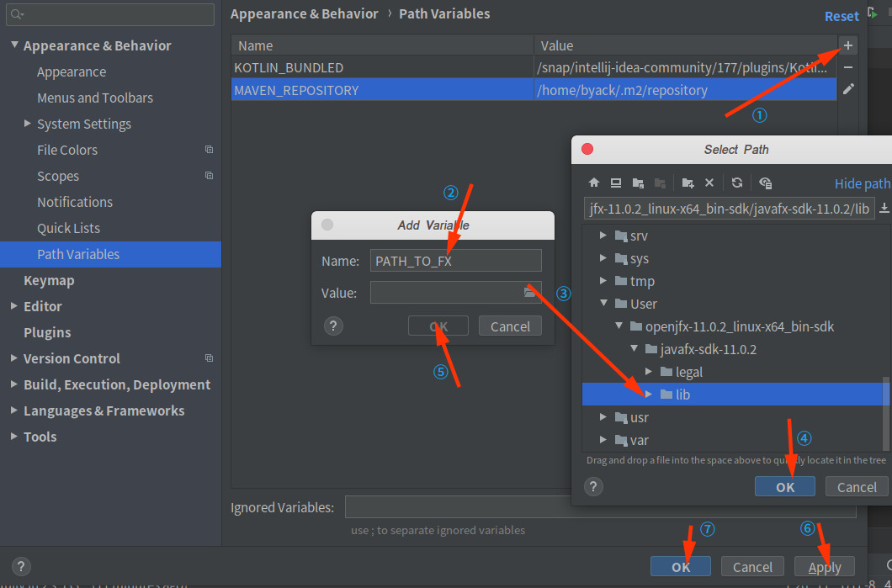Select the help question mark in Add Variable
The width and height of the screenshot is (892, 588).
[333, 326]
